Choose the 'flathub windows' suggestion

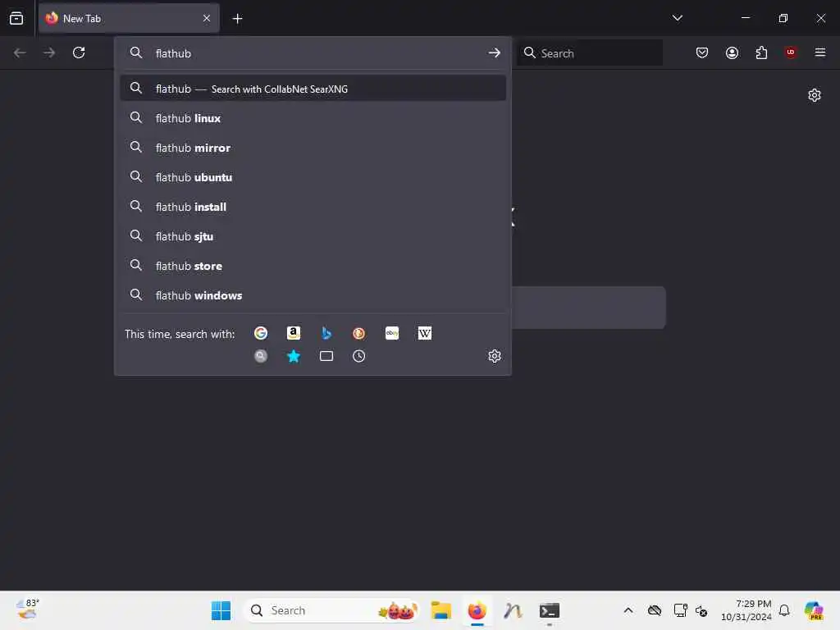click(x=313, y=295)
